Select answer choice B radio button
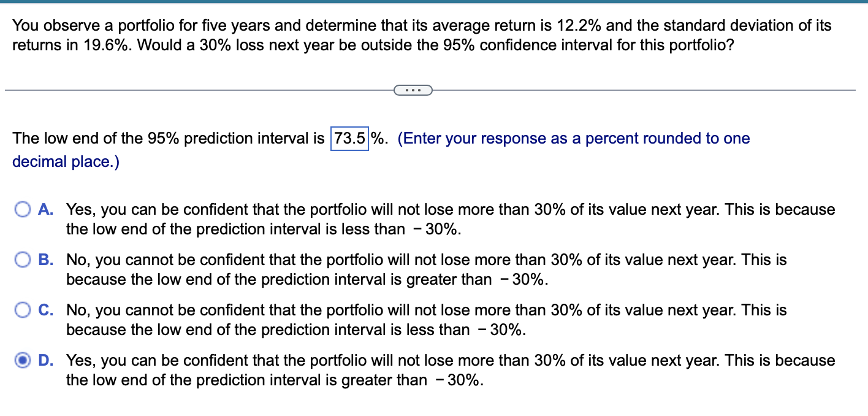The width and height of the screenshot is (868, 416). (23, 260)
